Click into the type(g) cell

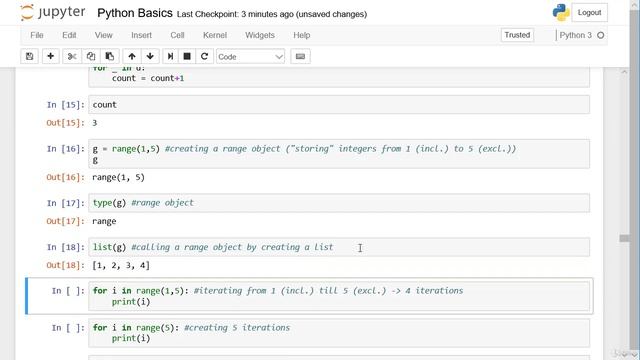tap(339, 203)
